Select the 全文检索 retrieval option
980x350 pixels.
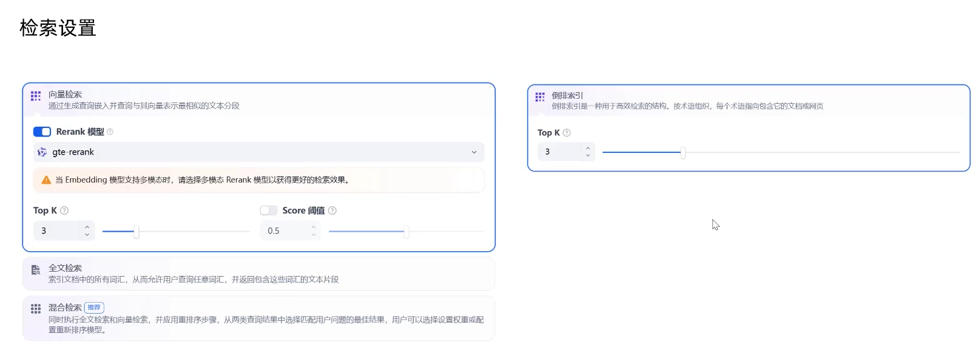259,274
